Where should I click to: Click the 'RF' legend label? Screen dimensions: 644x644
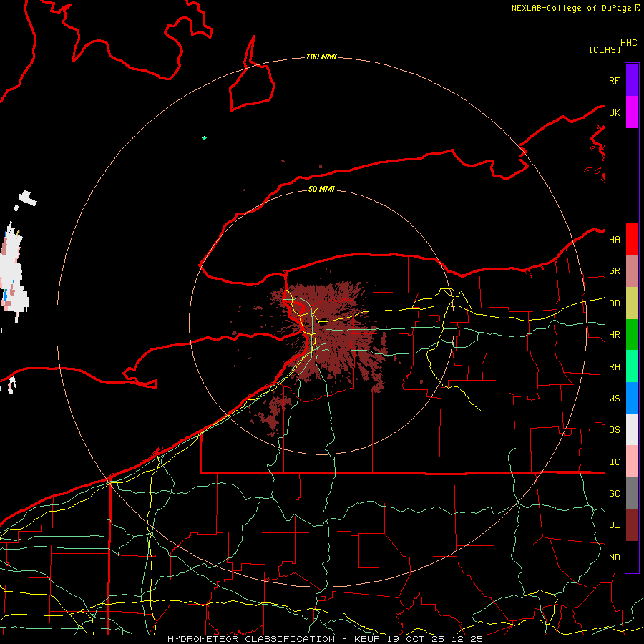point(614,80)
